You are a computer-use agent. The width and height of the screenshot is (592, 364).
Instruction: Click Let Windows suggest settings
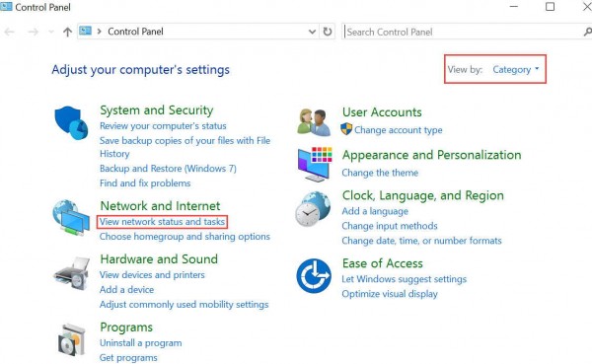point(404,279)
